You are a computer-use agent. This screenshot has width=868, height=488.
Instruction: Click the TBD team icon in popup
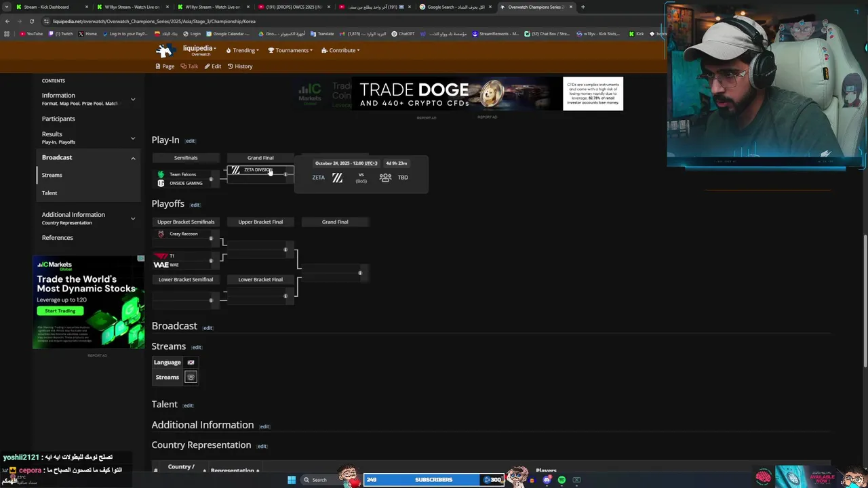point(385,178)
